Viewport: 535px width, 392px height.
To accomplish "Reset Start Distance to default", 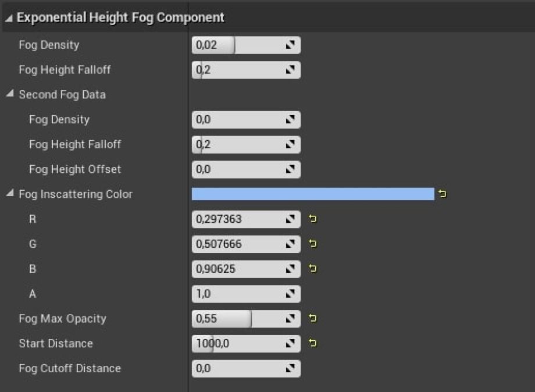I will (x=313, y=344).
